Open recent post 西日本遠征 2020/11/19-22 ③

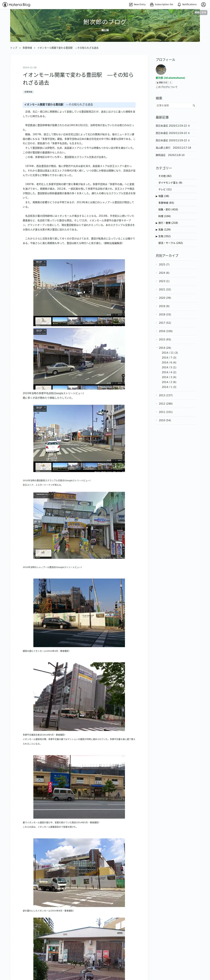[173, 126]
